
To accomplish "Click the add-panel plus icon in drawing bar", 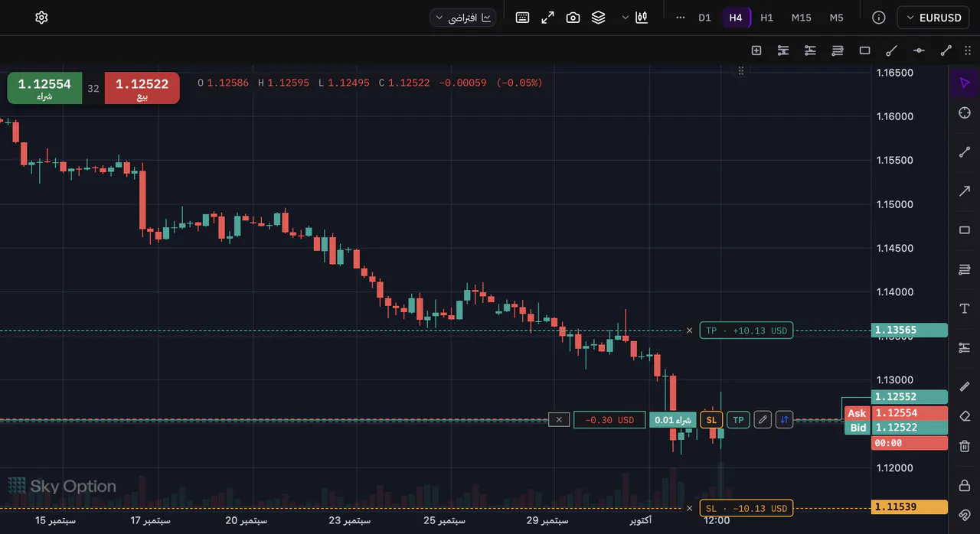I will (756, 50).
